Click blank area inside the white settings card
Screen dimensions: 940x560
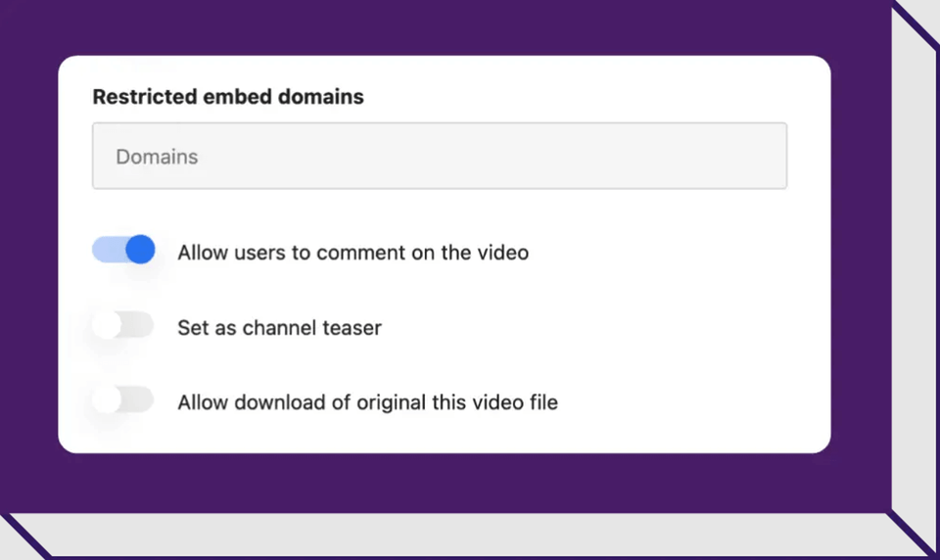tap(689, 330)
